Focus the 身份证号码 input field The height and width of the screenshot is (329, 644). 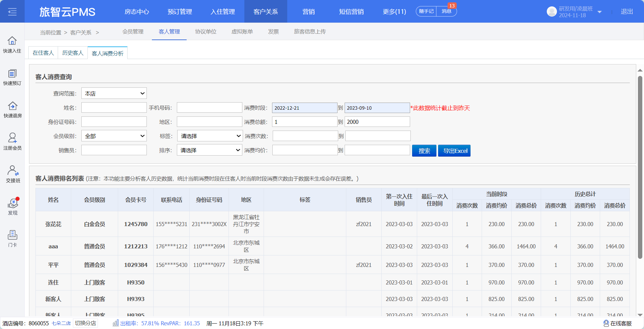[114, 122]
